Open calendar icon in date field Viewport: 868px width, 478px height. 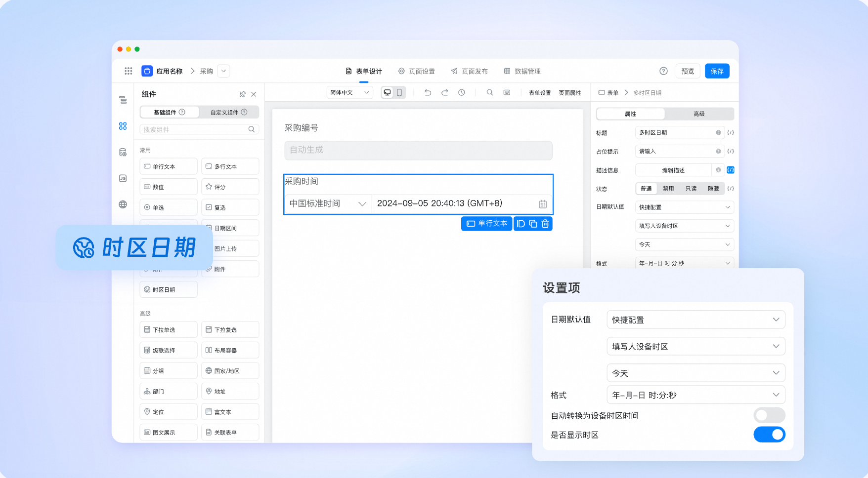click(x=543, y=204)
